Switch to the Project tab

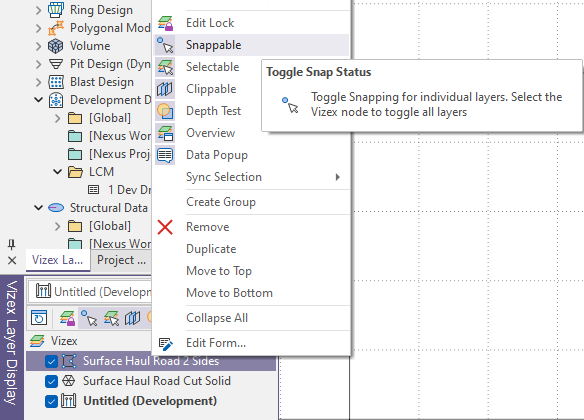(x=121, y=260)
